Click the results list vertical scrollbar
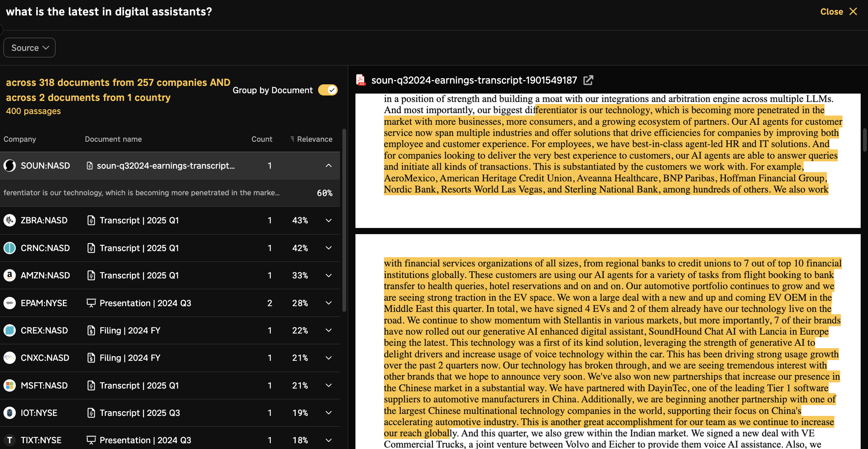868x449 pixels. point(344,219)
